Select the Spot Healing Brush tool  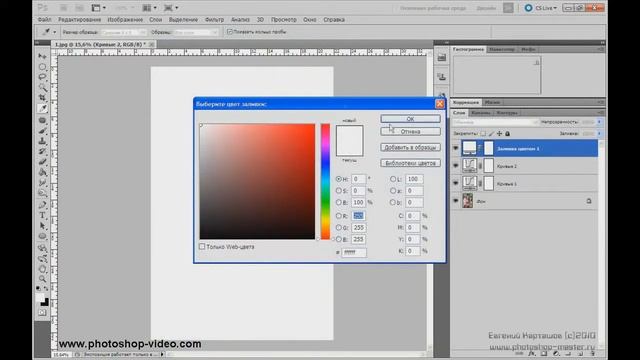[x=42, y=120]
